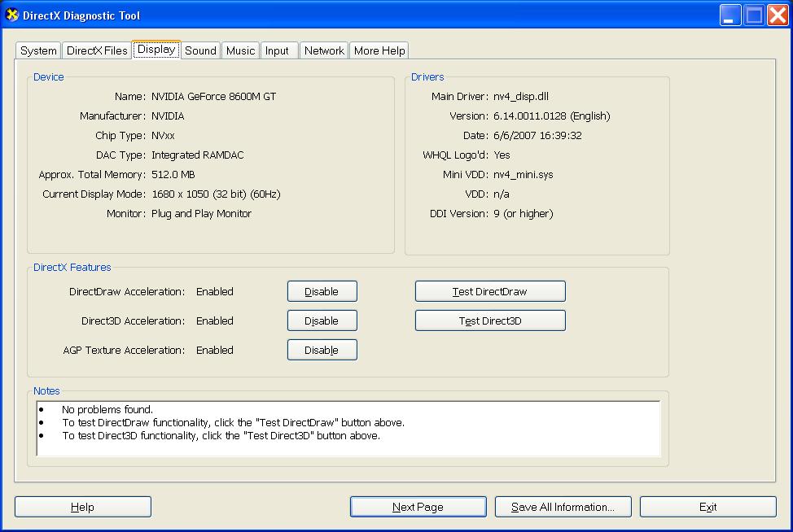Click the WHQL Logo'd value Yes
793x532 pixels.
point(502,155)
